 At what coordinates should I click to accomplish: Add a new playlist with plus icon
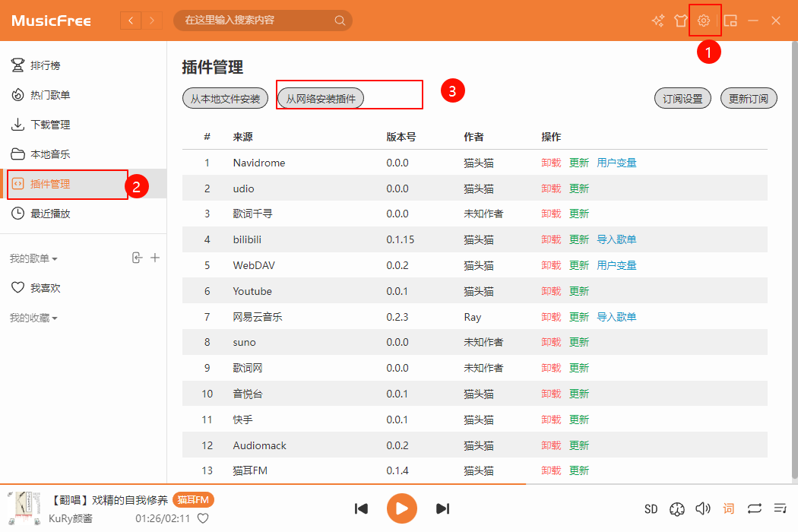pyautogui.click(x=155, y=258)
